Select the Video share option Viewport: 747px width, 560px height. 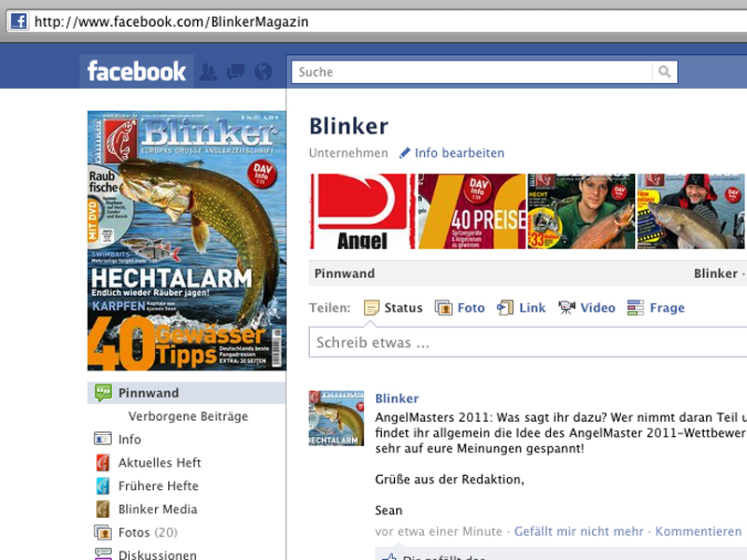[586, 308]
